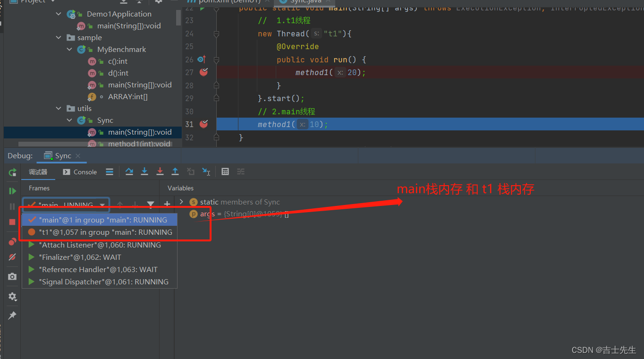The image size is (644, 359).
Task: Collapse the Demo1Application node
Action: pos(59,14)
